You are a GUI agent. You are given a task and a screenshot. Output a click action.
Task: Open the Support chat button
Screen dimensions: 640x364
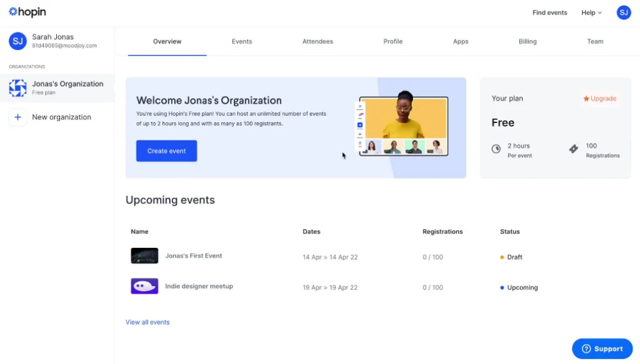click(602, 349)
